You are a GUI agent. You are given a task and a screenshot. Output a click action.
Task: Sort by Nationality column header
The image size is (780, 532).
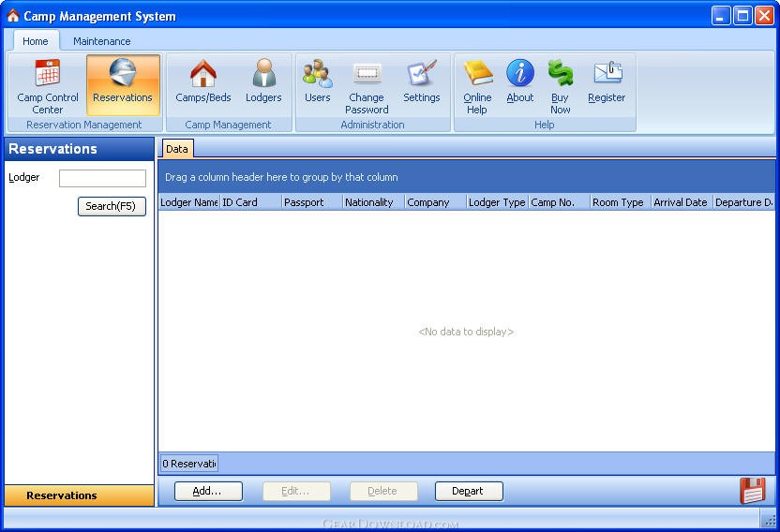(373, 202)
